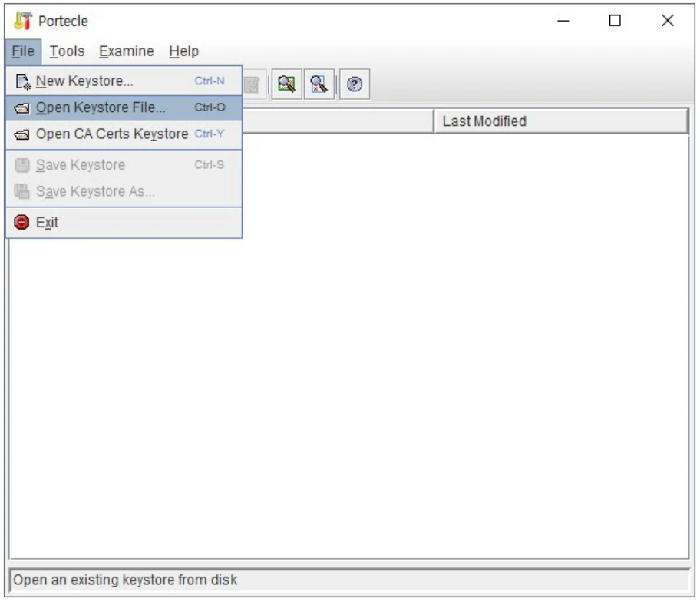Click the Last Modified column header
This screenshot has width=700, height=602.
(561, 121)
